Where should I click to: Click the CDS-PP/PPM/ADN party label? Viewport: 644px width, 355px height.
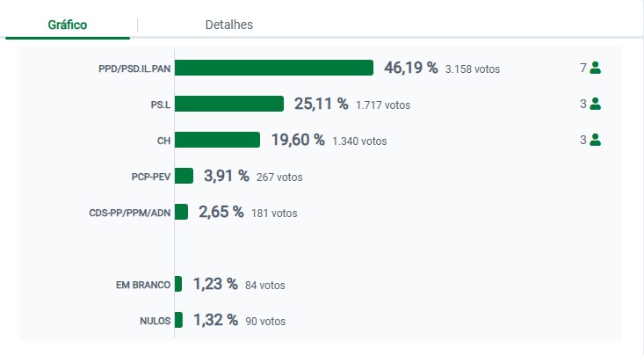click(x=130, y=213)
